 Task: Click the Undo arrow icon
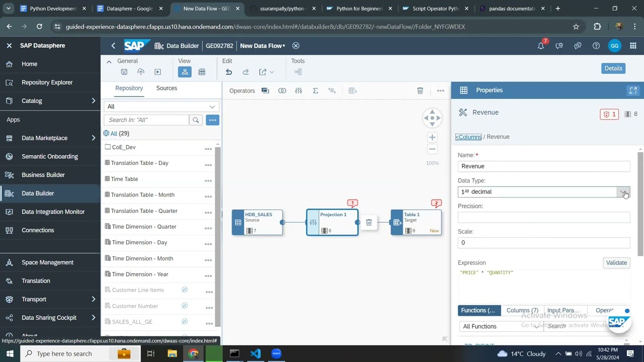(x=229, y=72)
